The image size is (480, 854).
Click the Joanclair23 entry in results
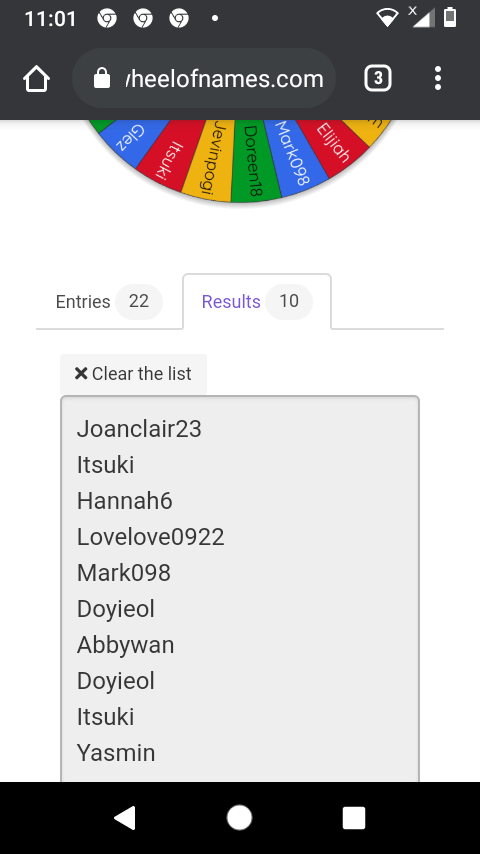tap(139, 429)
